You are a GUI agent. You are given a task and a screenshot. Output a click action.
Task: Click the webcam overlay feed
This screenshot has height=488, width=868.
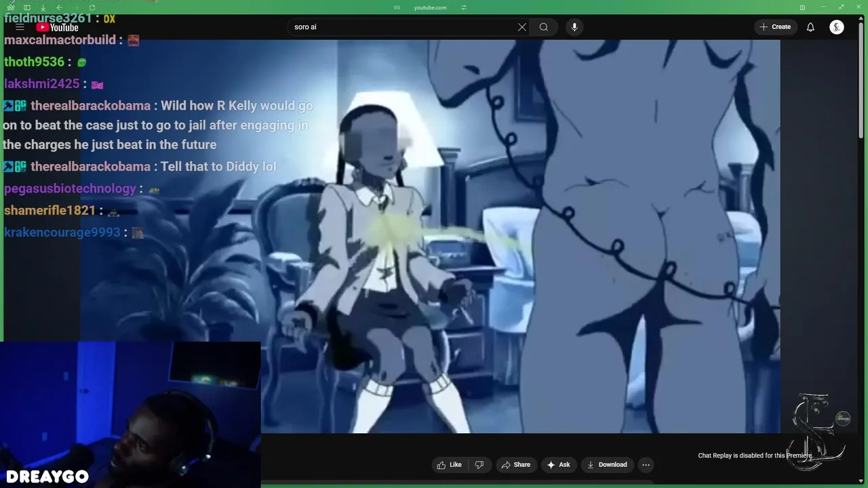click(130, 414)
